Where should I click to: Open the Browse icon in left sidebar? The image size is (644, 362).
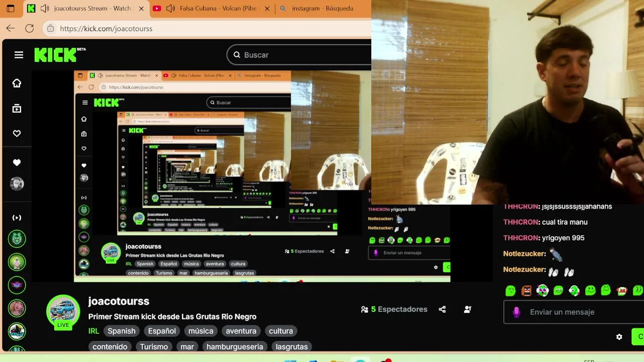pos(17,108)
